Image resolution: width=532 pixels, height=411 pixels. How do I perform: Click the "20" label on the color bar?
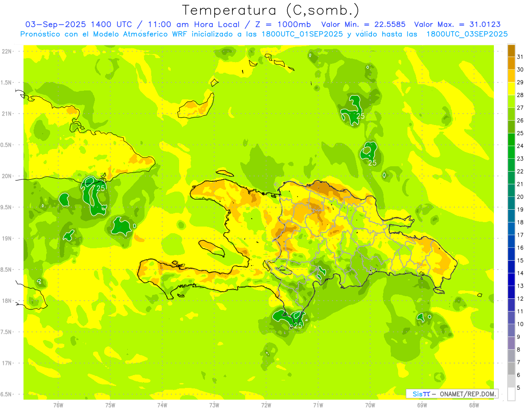[520, 197]
